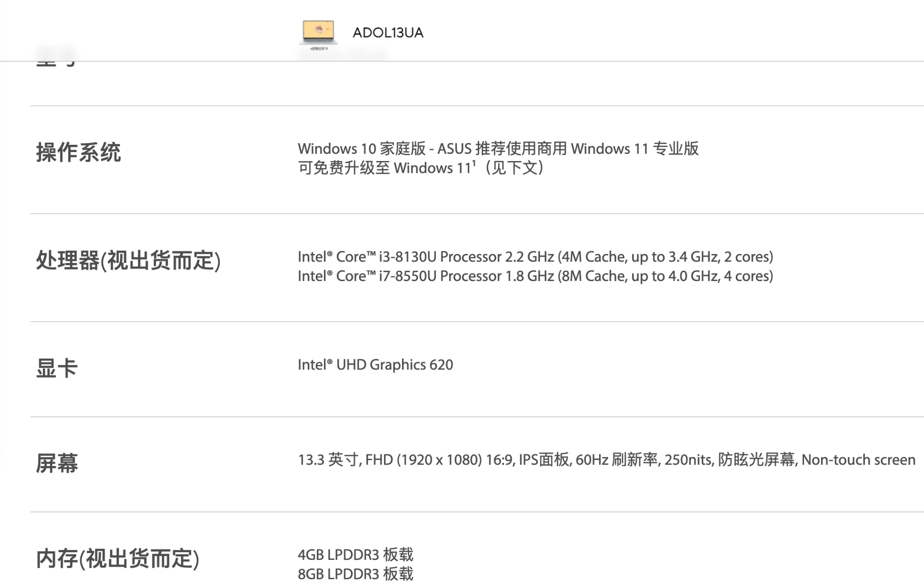Click the 内存(视出货而定) row heading

click(117, 558)
